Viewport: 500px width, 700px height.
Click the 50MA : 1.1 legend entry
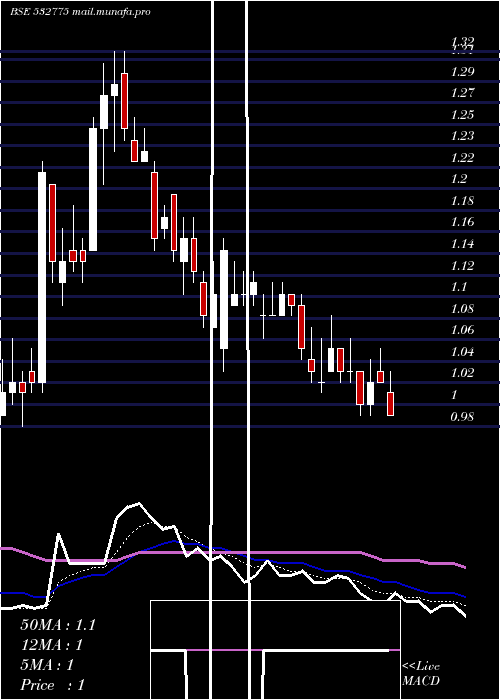pos(58,625)
